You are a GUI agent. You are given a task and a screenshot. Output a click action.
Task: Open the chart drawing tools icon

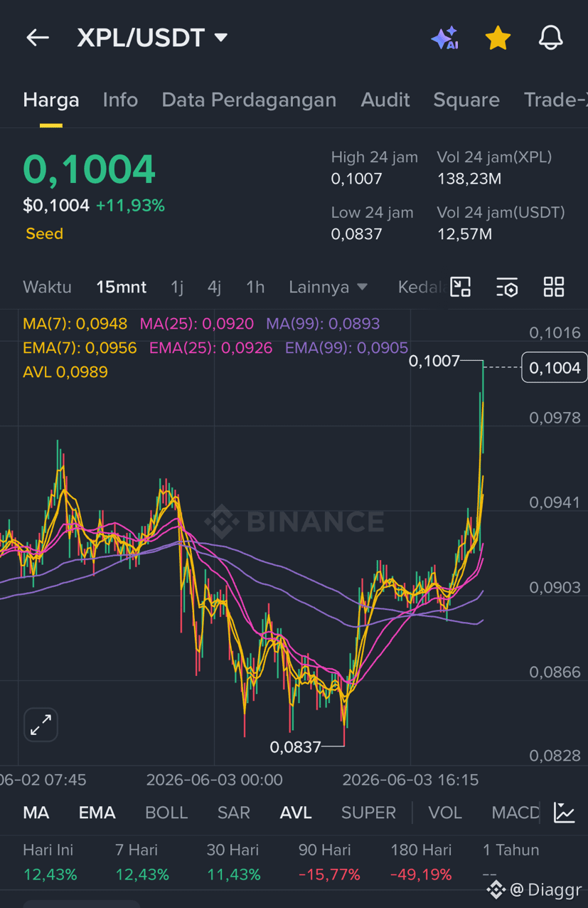[x=461, y=287]
